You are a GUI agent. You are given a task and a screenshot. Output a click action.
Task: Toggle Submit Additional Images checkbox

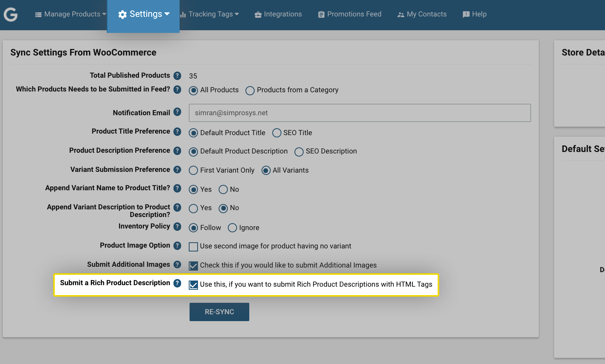[x=193, y=266]
